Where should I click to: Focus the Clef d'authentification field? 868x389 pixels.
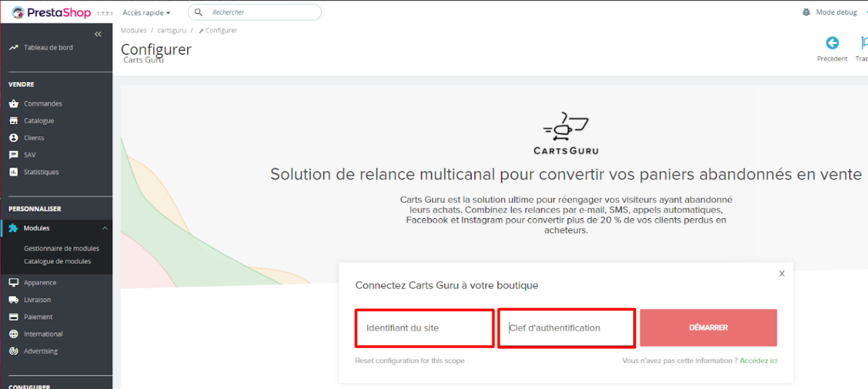coord(566,328)
